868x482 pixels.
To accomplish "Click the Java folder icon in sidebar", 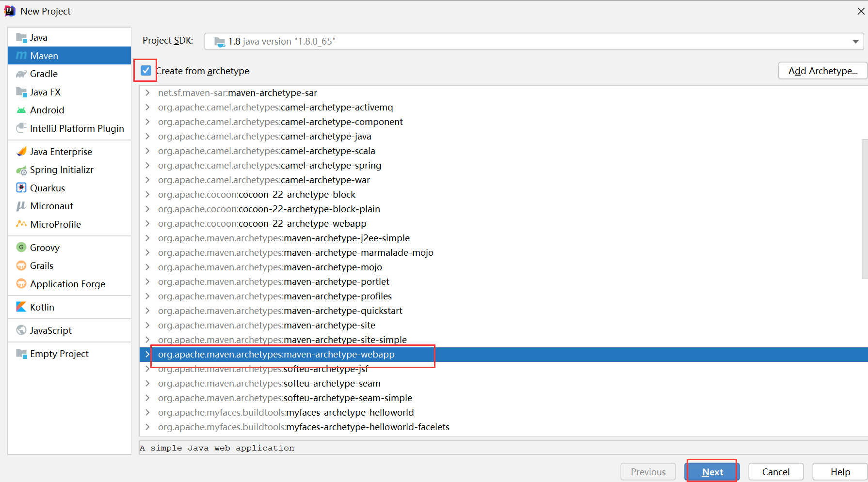I will coord(21,37).
